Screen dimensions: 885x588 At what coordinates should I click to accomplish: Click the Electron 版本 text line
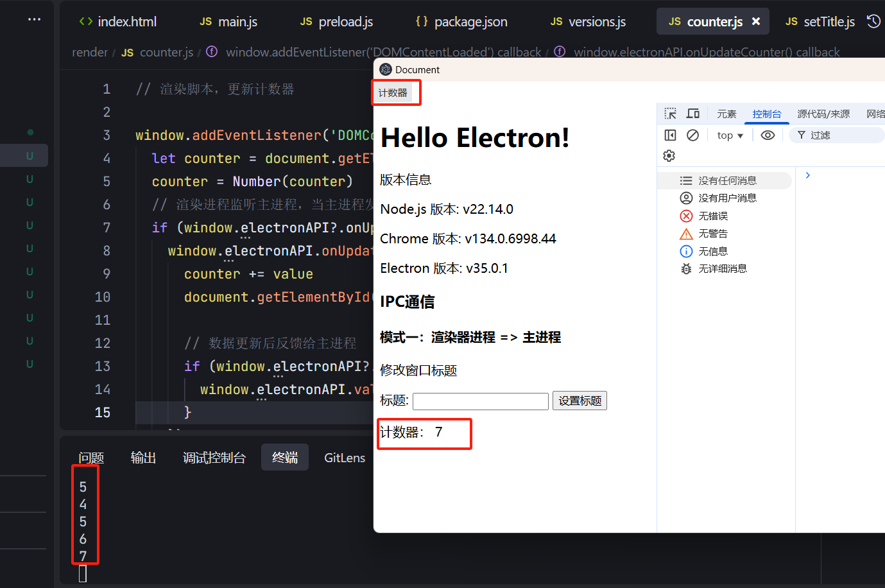click(444, 268)
